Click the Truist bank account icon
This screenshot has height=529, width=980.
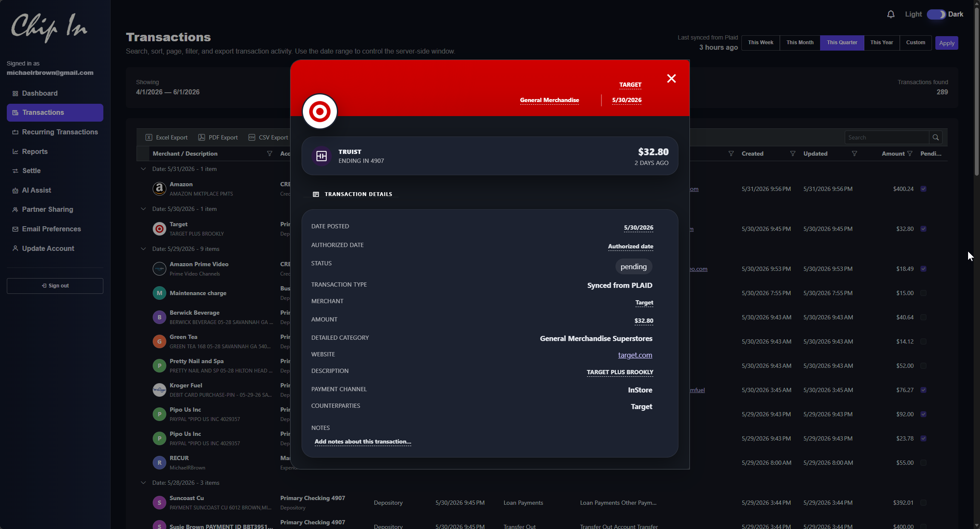tap(322, 156)
